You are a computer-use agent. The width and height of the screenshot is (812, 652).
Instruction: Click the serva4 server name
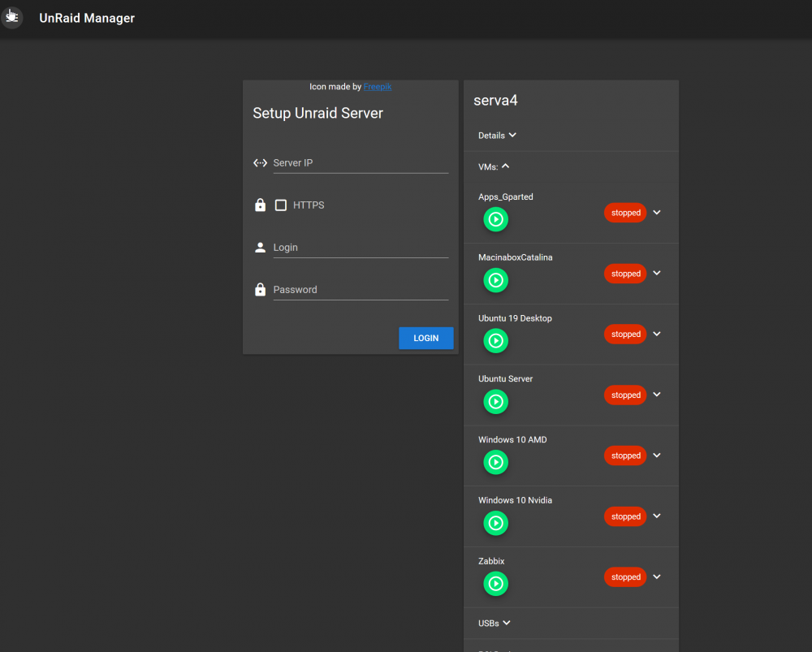495,101
